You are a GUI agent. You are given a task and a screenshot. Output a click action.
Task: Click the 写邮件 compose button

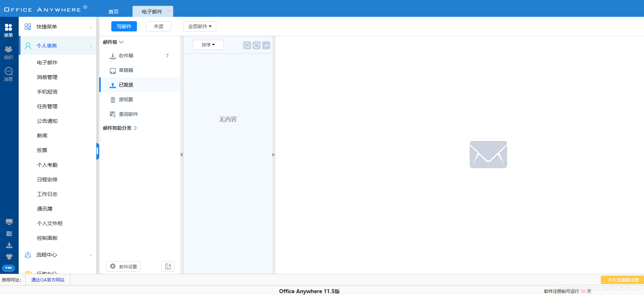124,26
